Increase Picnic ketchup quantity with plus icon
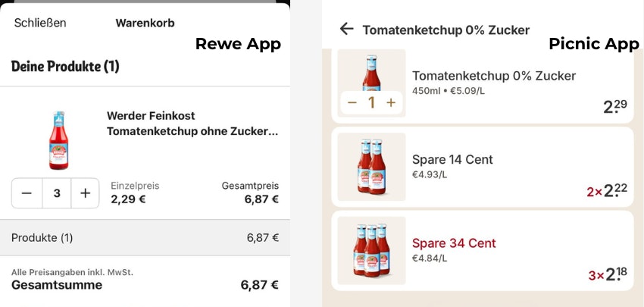The height and width of the screenshot is (307, 644). 391,102
